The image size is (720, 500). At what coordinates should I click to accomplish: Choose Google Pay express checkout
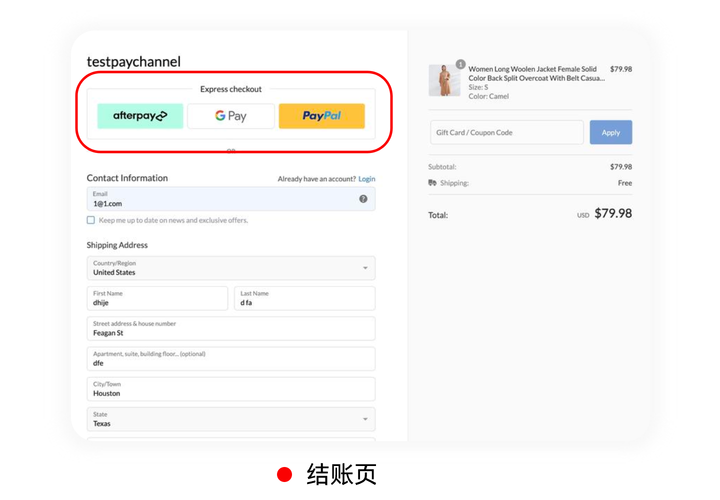click(x=231, y=116)
